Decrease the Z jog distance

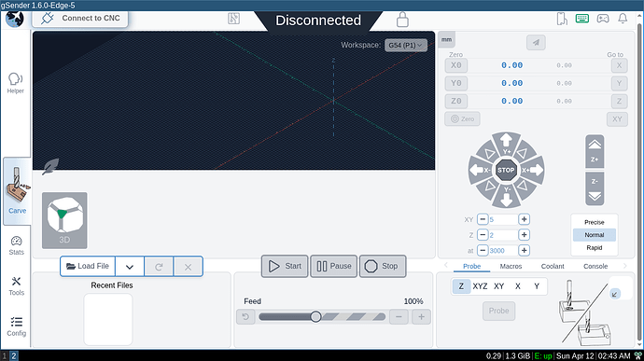(483, 235)
